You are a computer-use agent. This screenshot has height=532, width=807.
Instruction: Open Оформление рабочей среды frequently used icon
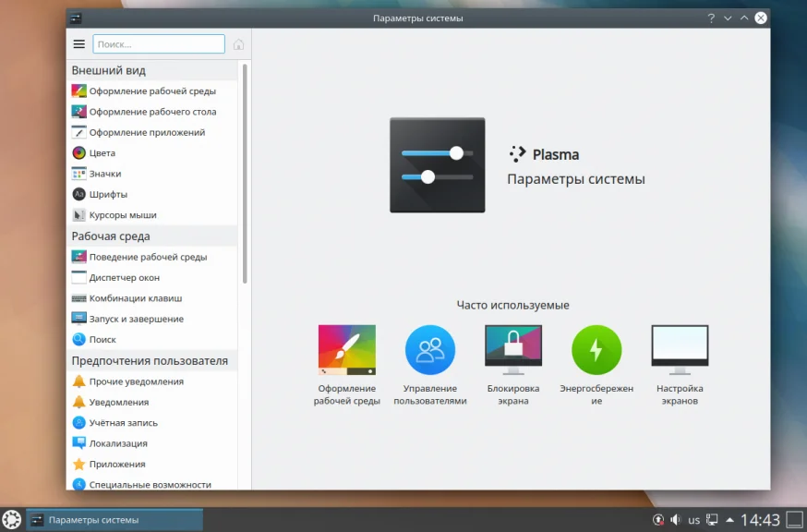coord(347,350)
